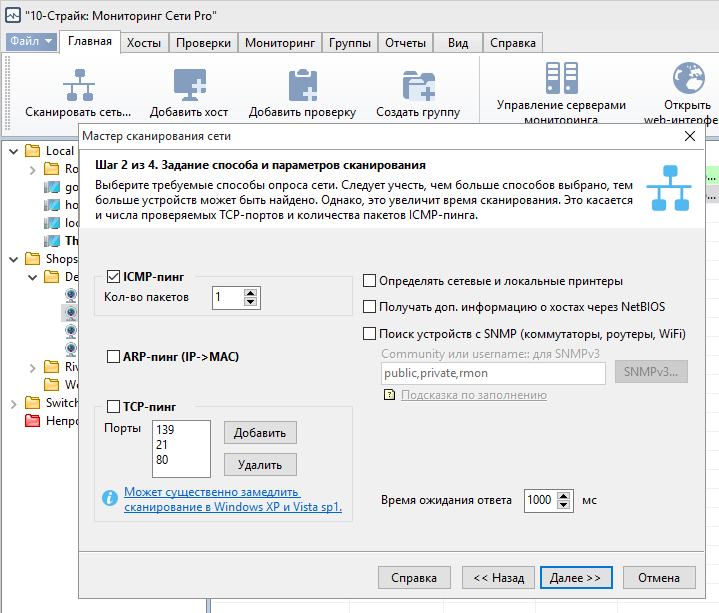Open the Файл dropdown menu

(x=31, y=41)
